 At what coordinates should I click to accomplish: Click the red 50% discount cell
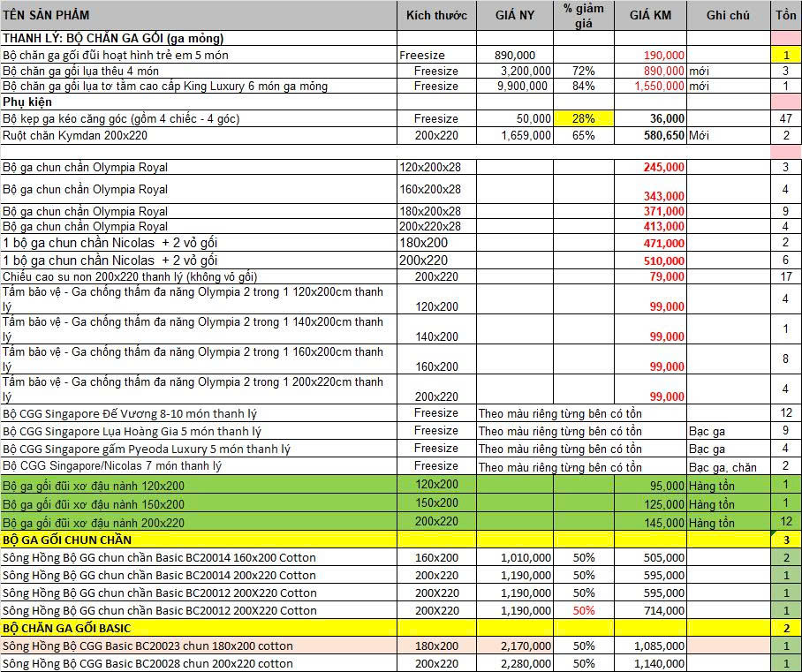pyautogui.click(x=584, y=610)
